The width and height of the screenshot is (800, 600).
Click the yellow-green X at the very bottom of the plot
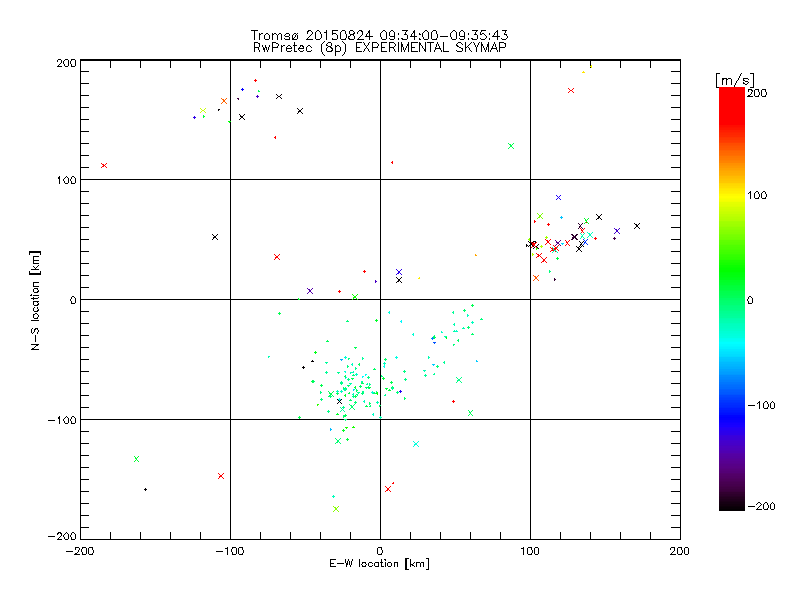pyautogui.click(x=336, y=509)
